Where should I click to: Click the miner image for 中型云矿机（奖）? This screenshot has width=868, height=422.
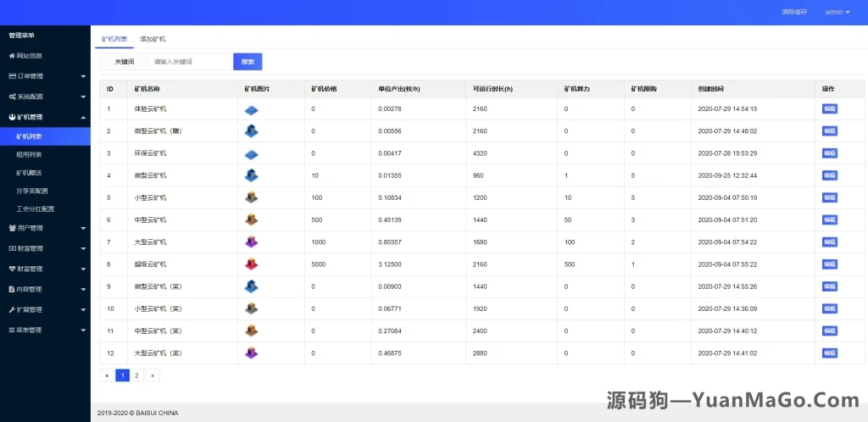[251, 330]
